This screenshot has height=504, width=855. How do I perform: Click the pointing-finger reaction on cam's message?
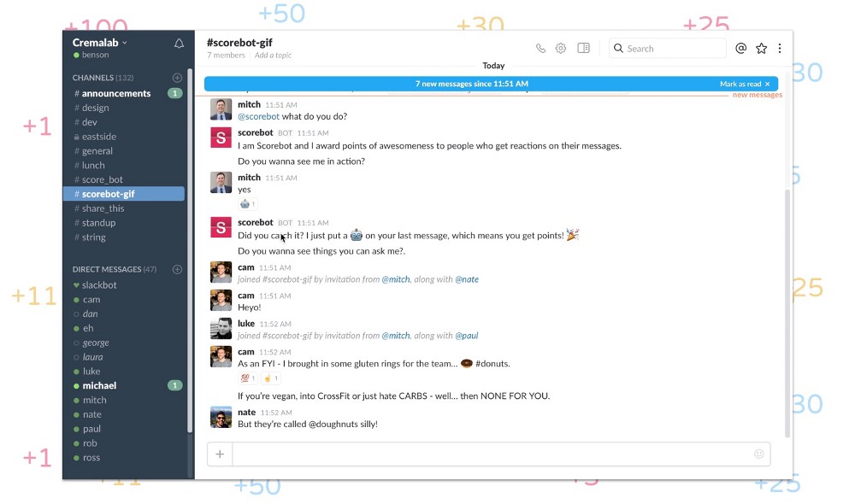coord(270,378)
